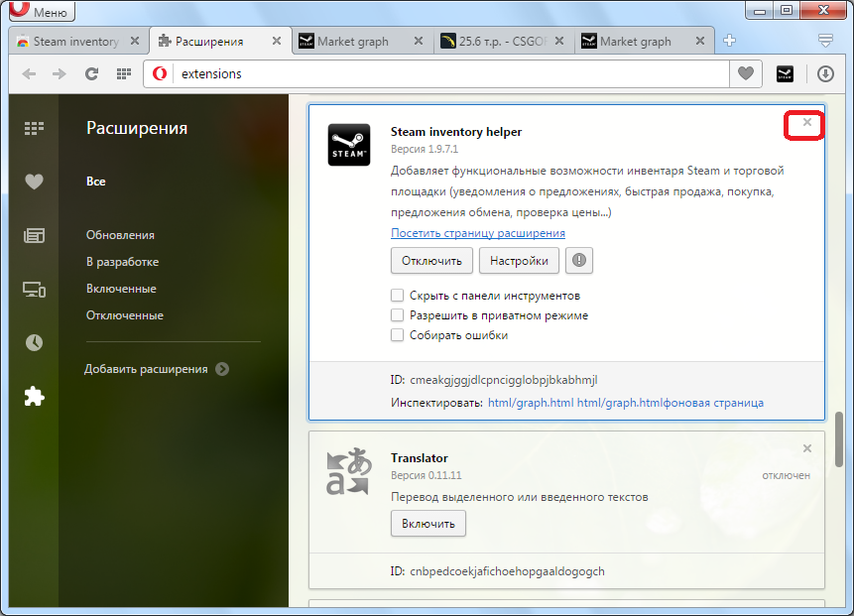Open the History clock icon in sidebar
The image size is (854, 616).
pos(35,342)
